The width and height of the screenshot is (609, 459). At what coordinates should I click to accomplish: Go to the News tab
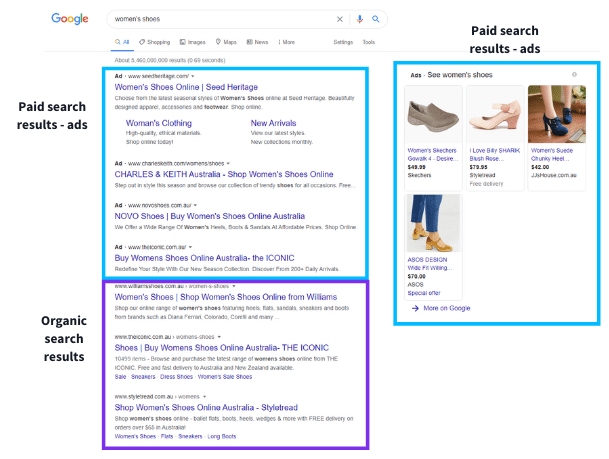click(258, 42)
